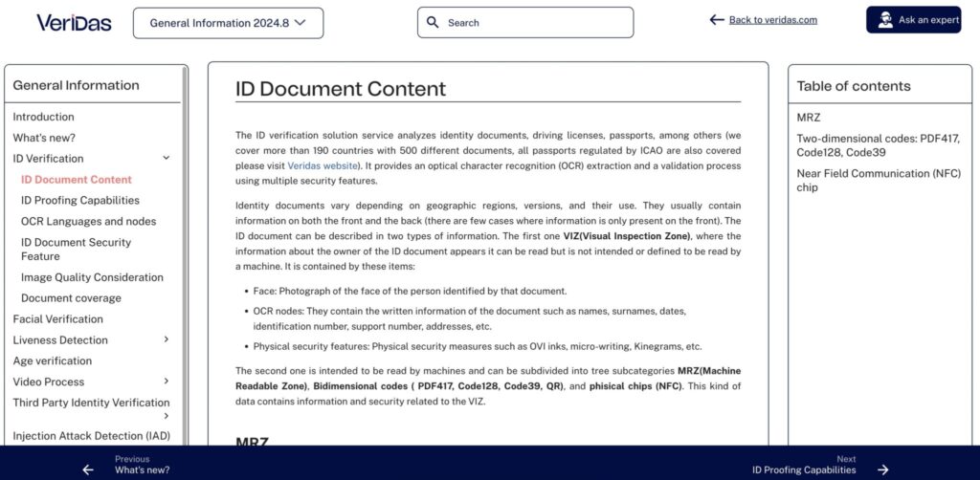
Task: Open ID Proofing Capabilities in sidebar
Action: pos(80,201)
